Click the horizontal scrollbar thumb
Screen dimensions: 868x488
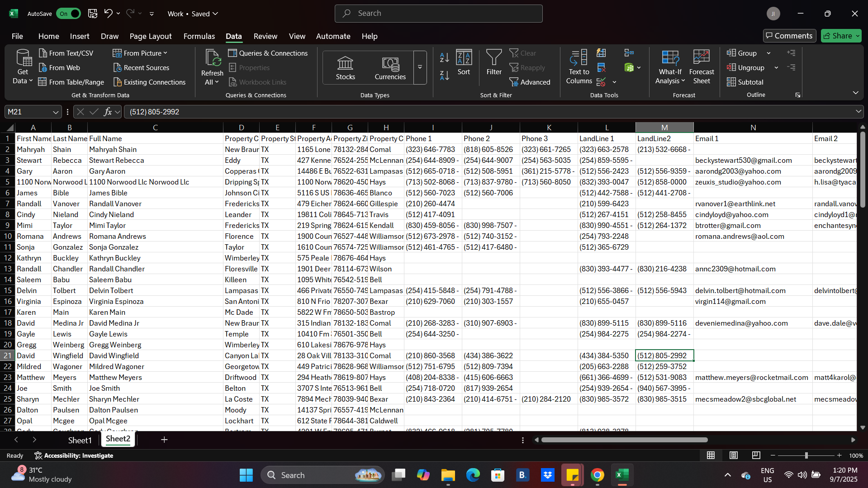tap(624, 440)
